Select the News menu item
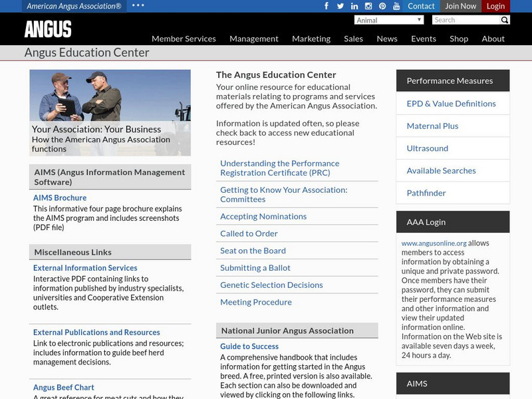Image resolution: width=532 pixels, height=399 pixels. coord(386,39)
